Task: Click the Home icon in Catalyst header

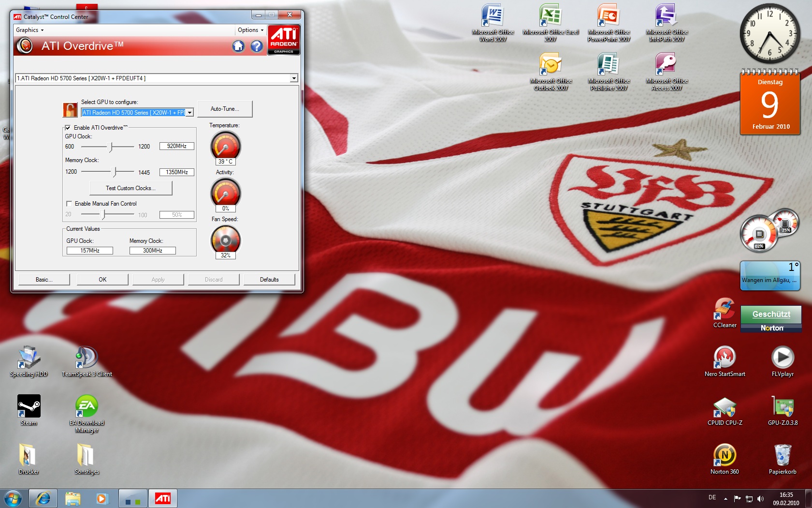Action: 238,46
